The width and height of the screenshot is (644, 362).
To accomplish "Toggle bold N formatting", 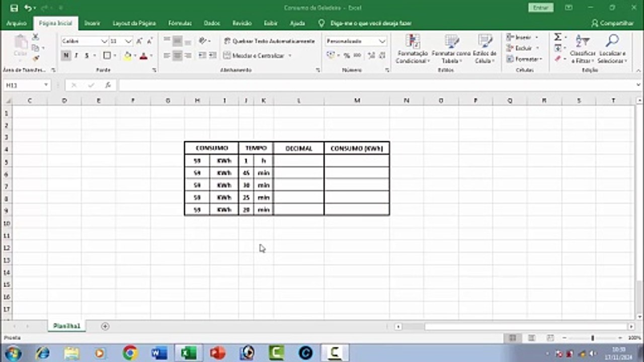I will coord(66,56).
